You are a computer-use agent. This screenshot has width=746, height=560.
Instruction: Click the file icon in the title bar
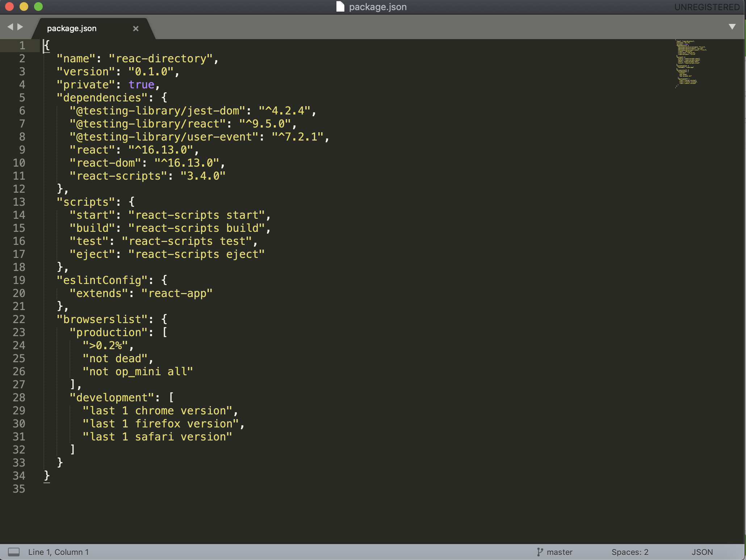coord(340,7)
